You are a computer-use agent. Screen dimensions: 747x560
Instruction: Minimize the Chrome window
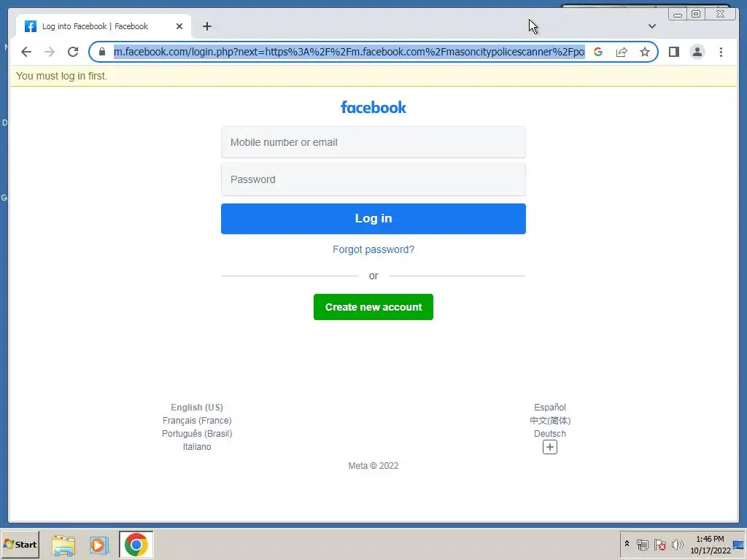coord(678,15)
